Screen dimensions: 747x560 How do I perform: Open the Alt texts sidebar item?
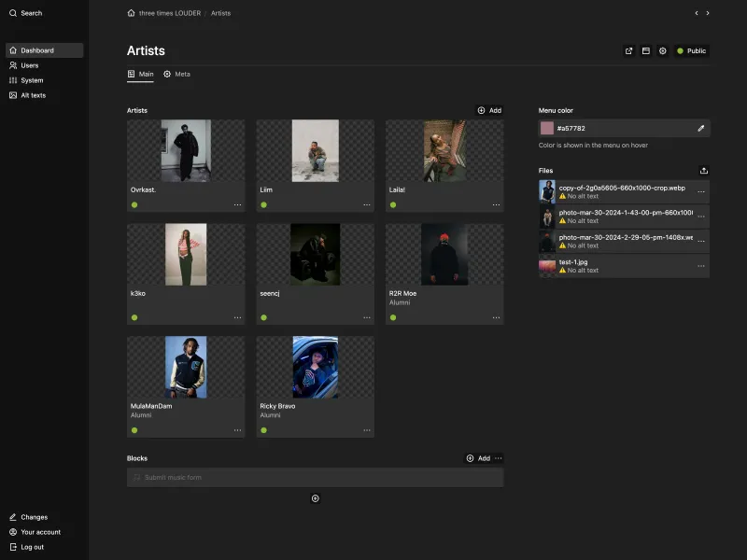[x=33, y=95]
